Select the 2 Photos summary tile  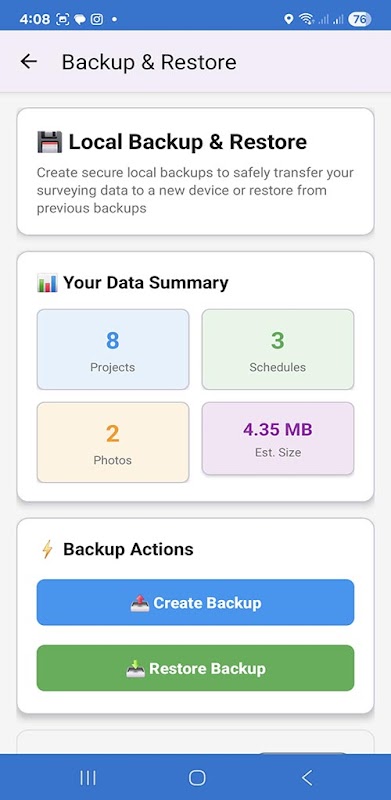point(113,442)
